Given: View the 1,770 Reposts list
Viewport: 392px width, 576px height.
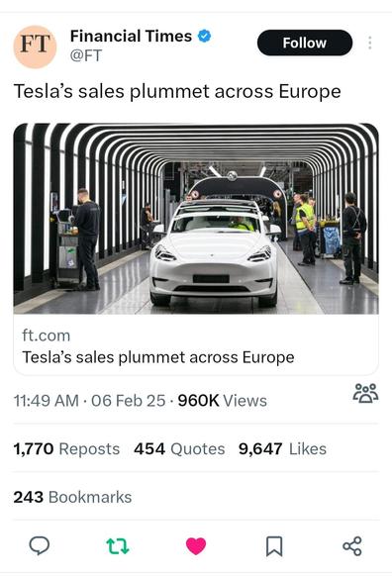Looking at the screenshot, I should tap(66, 449).
